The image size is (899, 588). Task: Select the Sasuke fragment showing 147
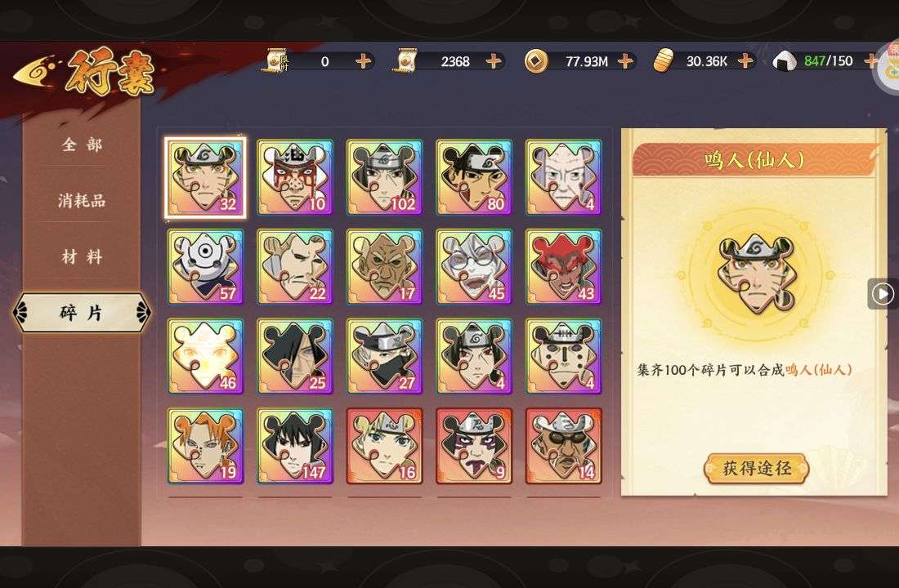tap(295, 446)
